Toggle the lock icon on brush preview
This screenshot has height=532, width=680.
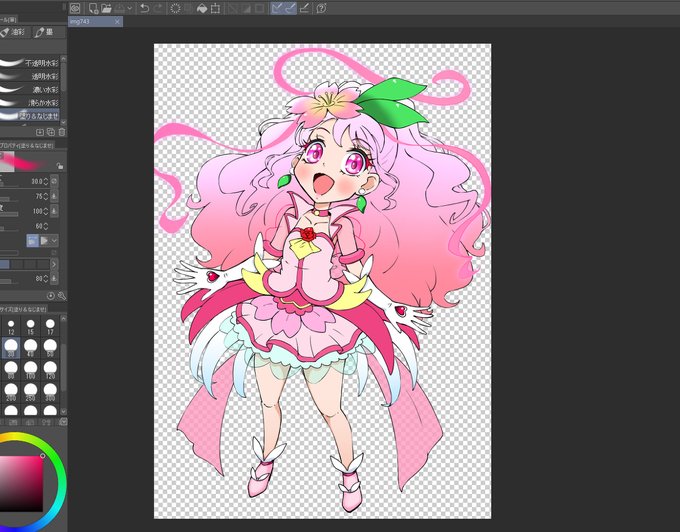(60, 166)
